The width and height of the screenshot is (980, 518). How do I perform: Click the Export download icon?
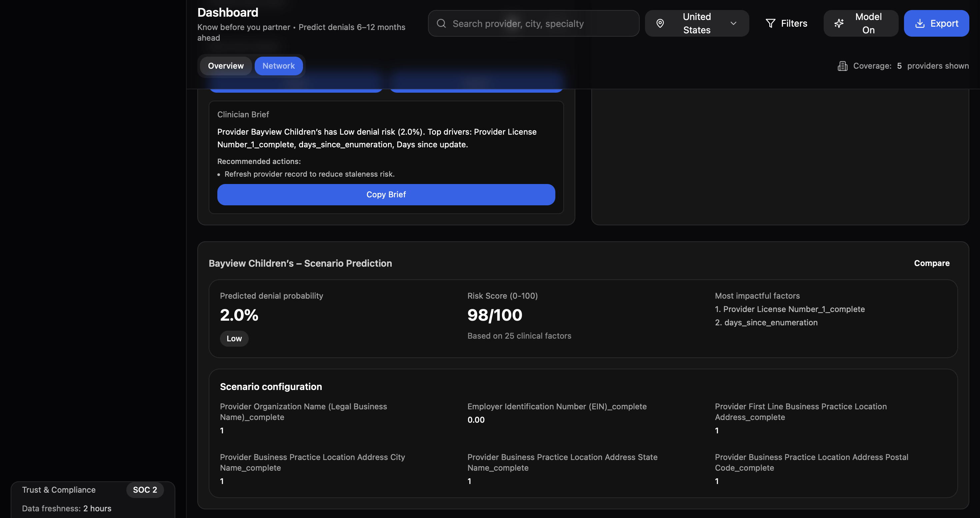(x=920, y=24)
